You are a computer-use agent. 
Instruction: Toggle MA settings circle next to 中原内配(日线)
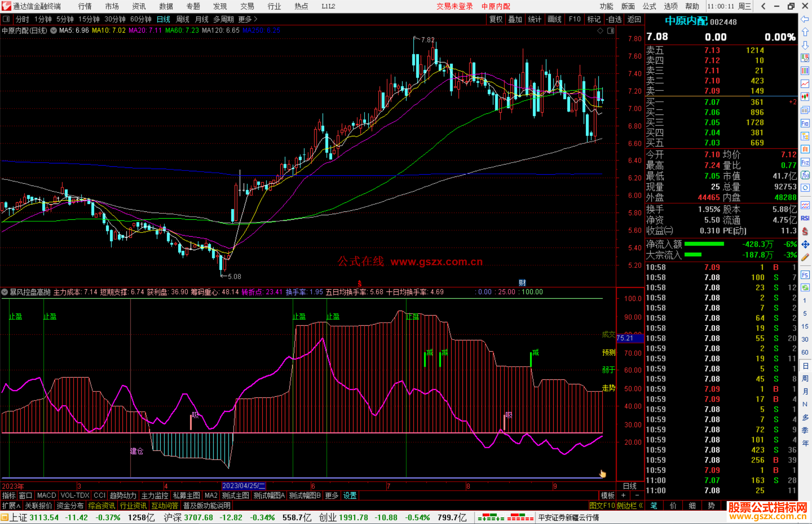(54, 30)
